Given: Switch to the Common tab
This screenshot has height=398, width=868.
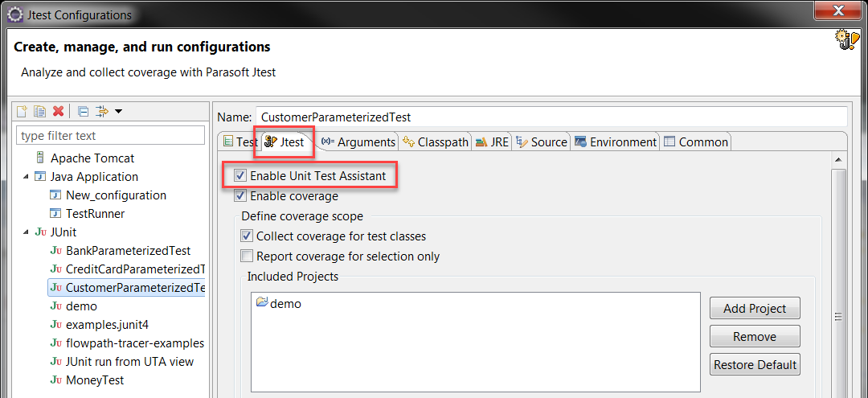Looking at the screenshot, I should (x=696, y=142).
